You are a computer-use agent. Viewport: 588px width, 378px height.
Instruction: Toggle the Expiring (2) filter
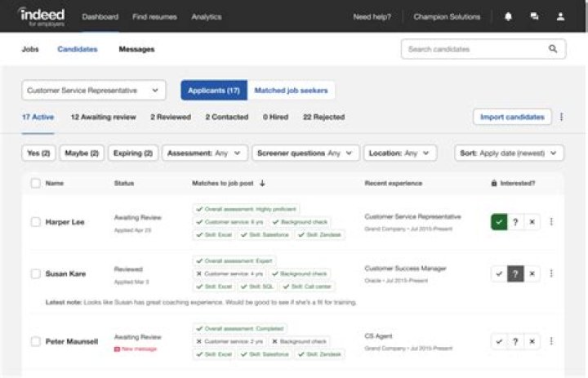(x=133, y=153)
